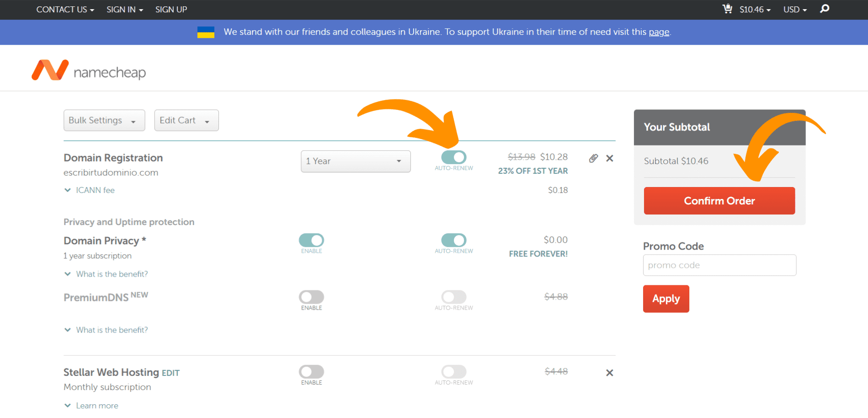
Task: Click the PremiumDNS product name
Action: pyautogui.click(x=96, y=298)
